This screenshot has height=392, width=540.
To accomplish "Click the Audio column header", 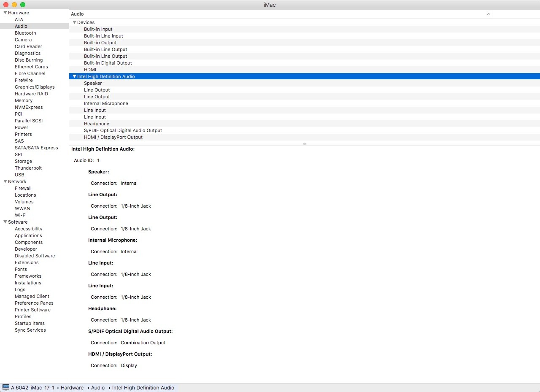I will coord(281,14).
